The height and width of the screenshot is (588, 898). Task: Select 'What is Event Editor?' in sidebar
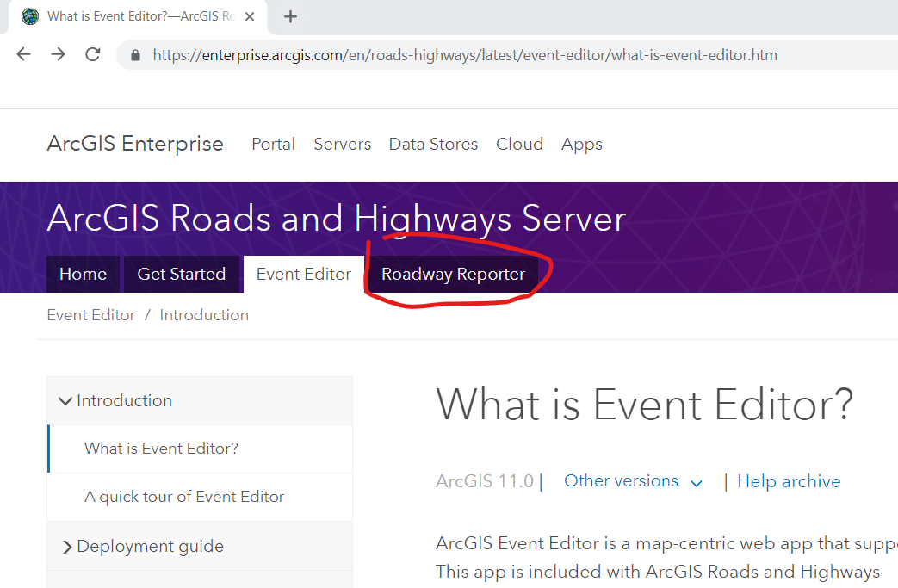pos(201,449)
